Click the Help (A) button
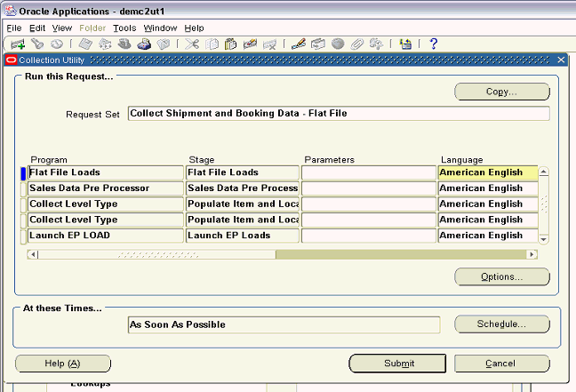This screenshot has height=392, width=576. tap(63, 364)
